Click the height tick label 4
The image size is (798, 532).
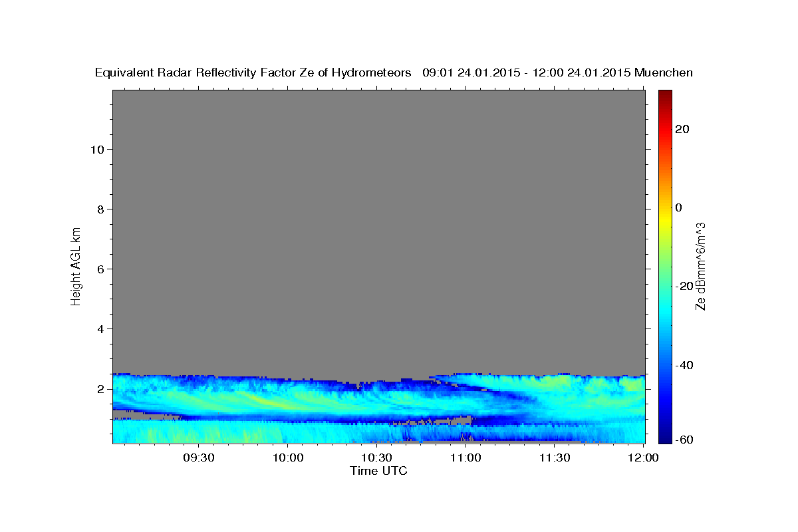coord(100,329)
